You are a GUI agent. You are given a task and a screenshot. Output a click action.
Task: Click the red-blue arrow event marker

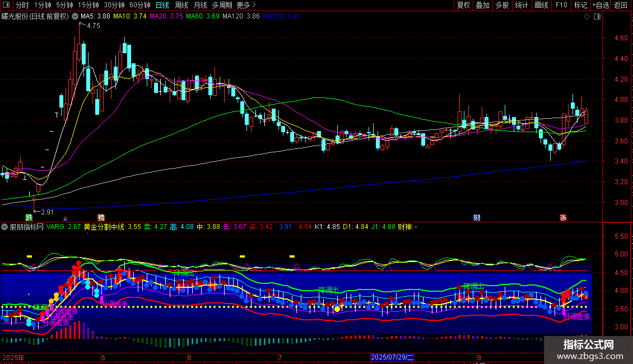(x=66, y=218)
